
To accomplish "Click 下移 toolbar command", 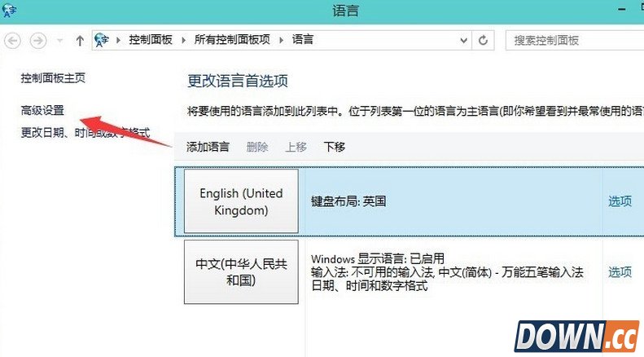I will point(335,147).
